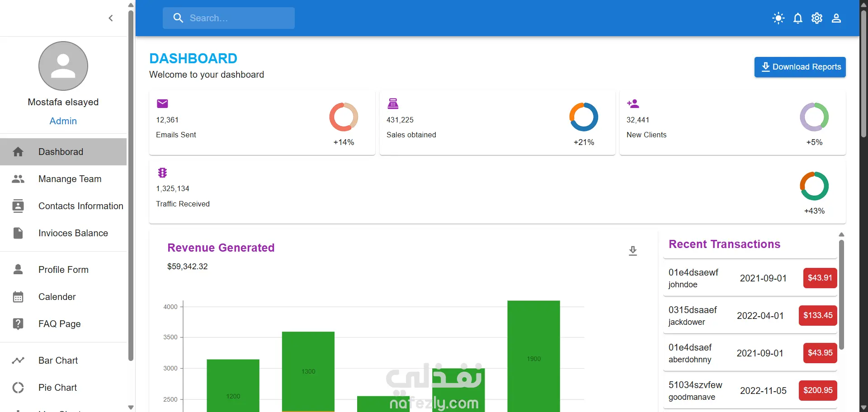The height and width of the screenshot is (412, 868).
Task: Open FAQ Page
Action: point(63,324)
